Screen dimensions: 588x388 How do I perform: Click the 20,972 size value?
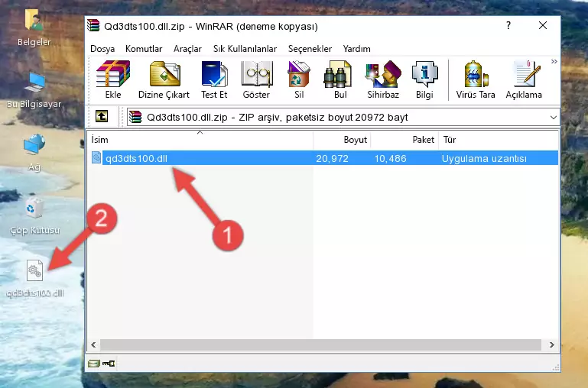tap(332, 158)
